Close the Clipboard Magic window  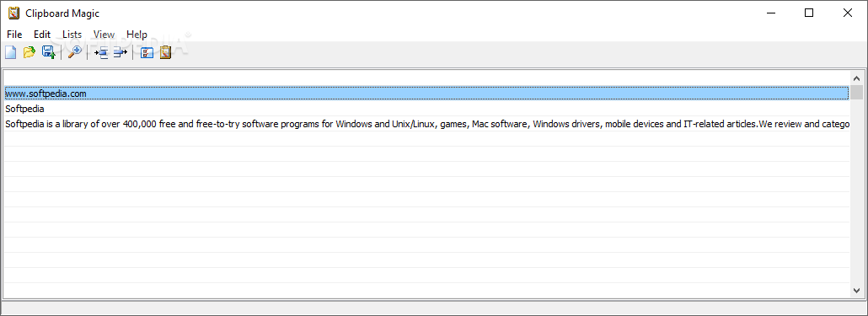(848, 13)
